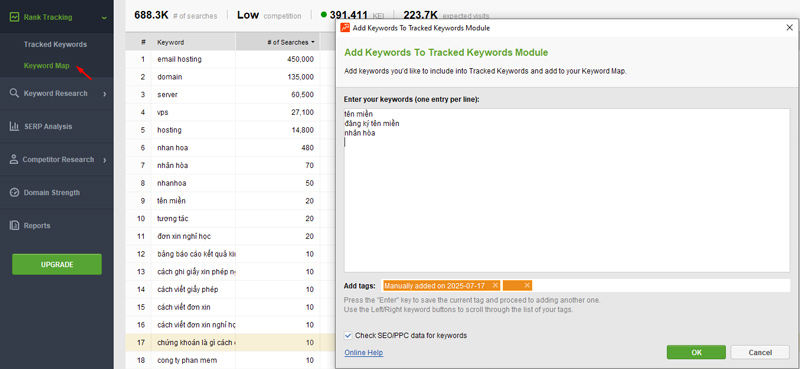The height and width of the screenshot is (369, 800).
Task: Click the Cancel button in the dialog
Action: tap(760, 352)
